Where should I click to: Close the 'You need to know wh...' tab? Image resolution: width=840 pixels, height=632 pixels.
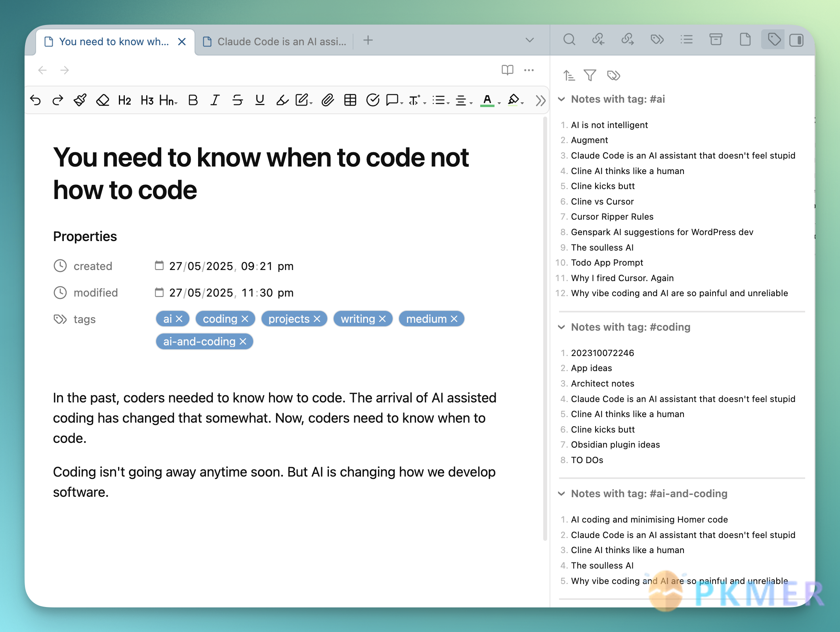(182, 42)
